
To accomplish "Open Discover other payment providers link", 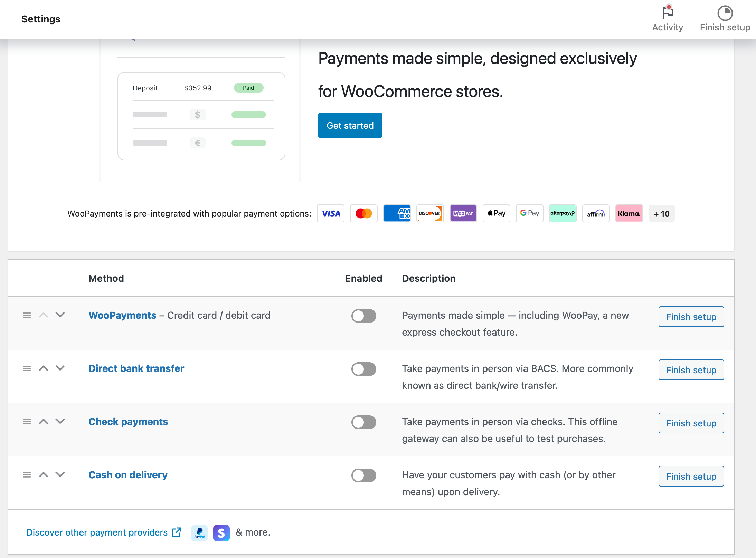I will tap(97, 532).
